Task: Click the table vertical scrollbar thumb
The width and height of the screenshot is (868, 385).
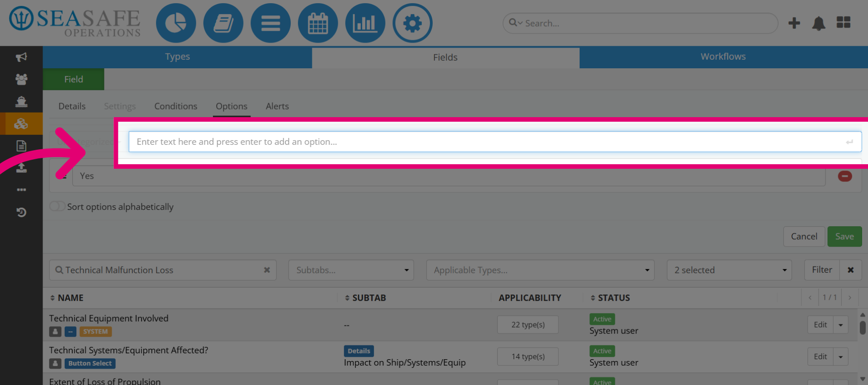Action: [x=863, y=328]
